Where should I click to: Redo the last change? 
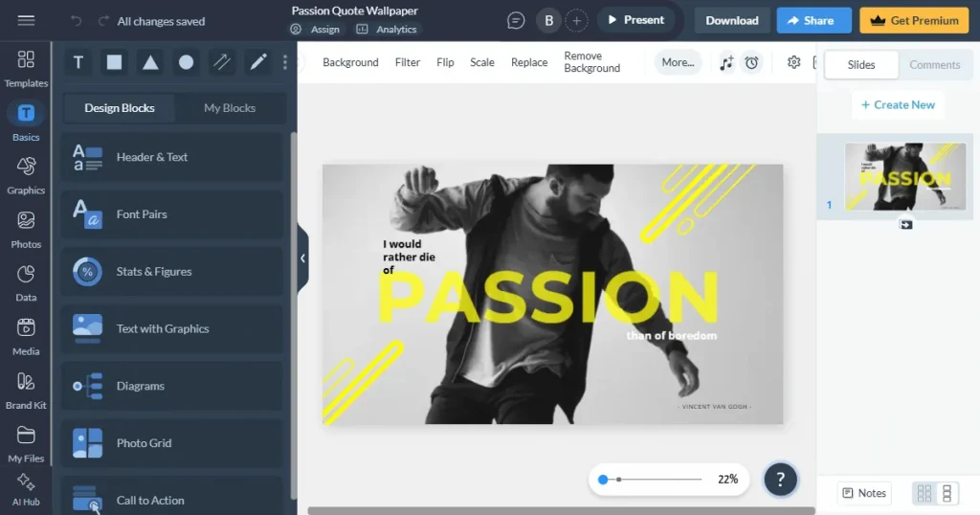pos(103,21)
